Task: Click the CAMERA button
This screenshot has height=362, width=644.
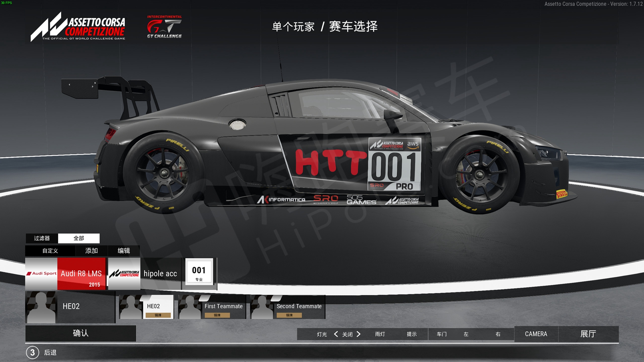Action: tap(536, 334)
